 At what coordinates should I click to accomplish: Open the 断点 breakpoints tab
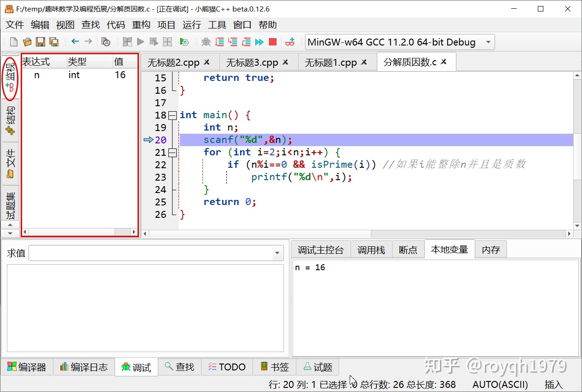pos(408,250)
